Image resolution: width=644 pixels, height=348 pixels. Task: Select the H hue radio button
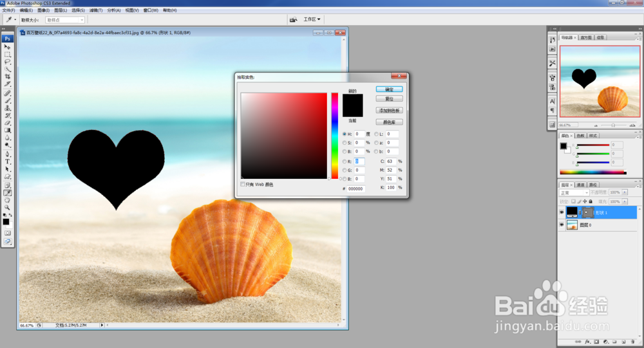click(x=344, y=134)
